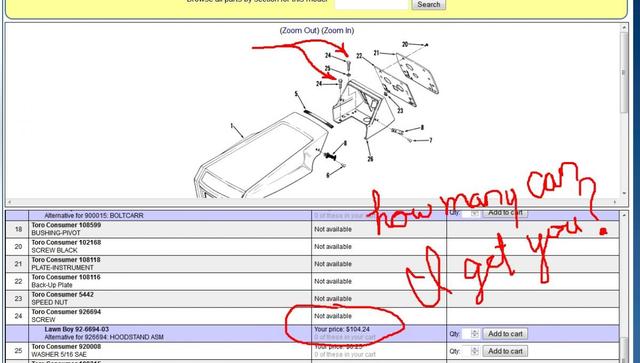Click the Zoom In link
Image resolution: width=640 pixels, height=363 pixels.
(338, 31)
